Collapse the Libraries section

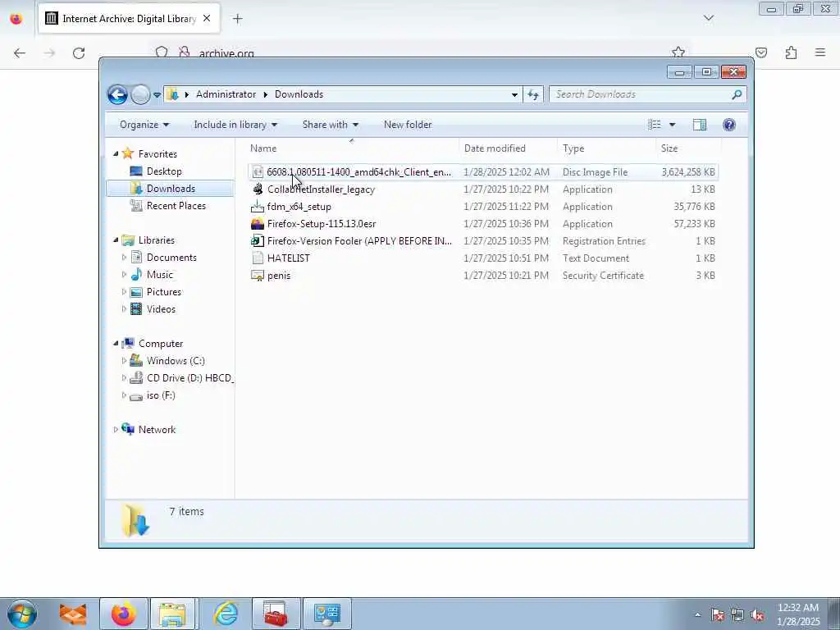point(116,240)
